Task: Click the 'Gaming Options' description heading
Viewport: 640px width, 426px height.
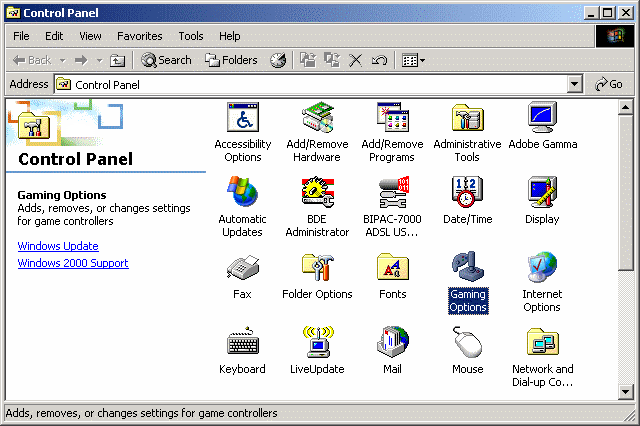Action: tap(62, 195)
